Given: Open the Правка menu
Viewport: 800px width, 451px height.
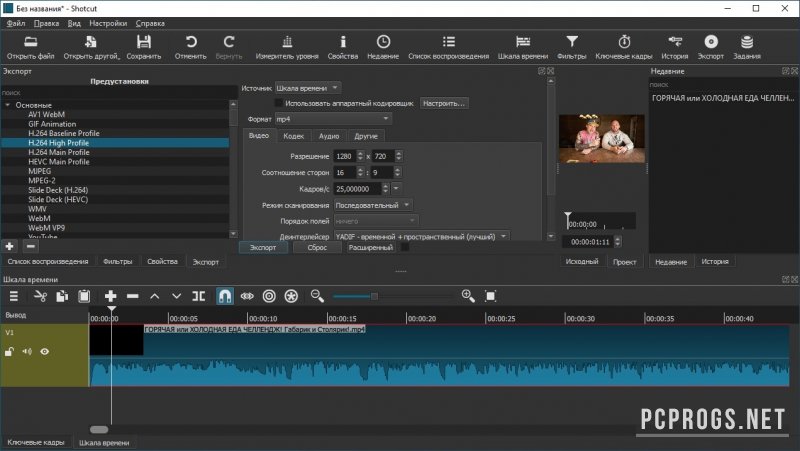Looking at the screenshot, I should click(x=46, y=23).
